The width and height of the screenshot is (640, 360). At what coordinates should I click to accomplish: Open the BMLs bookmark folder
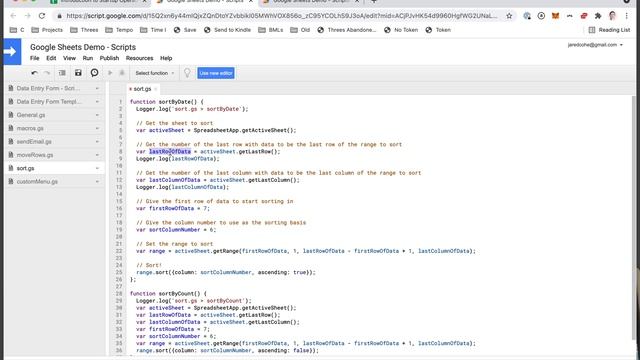point(271,30)
